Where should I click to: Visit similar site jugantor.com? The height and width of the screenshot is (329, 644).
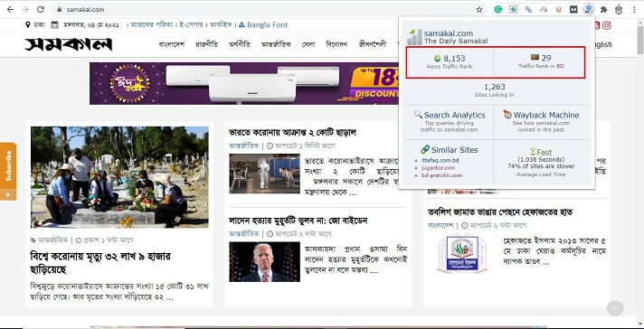point(439,168)
